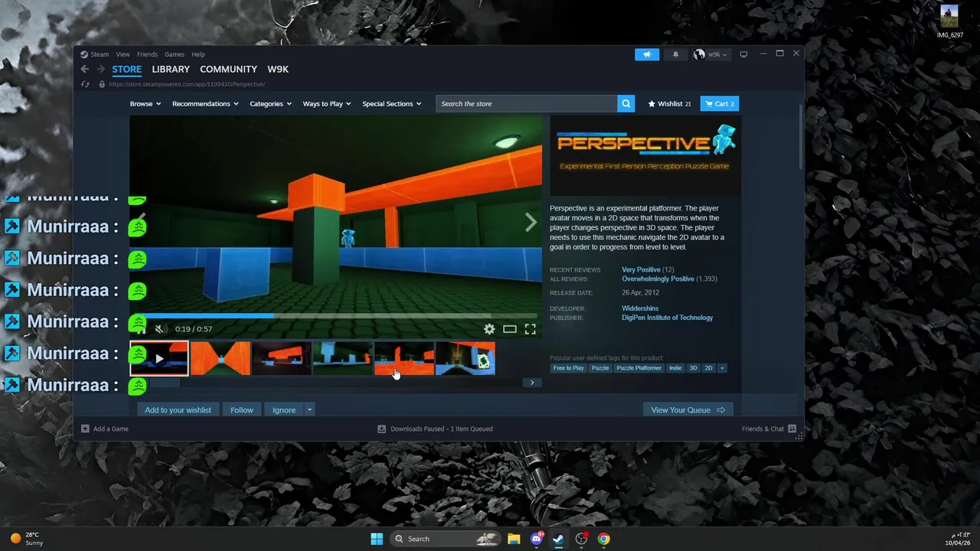
Task: Click the Add a Game plus icon
Action: click(85, 429)
